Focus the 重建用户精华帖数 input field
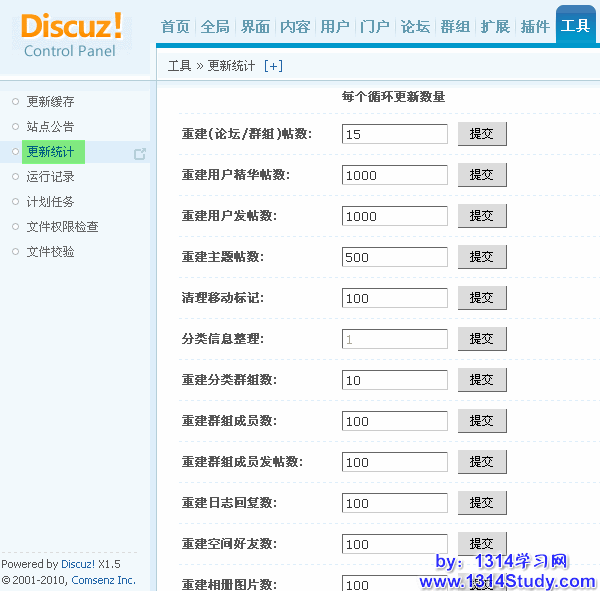The width and height of the screenshot is (600, 591). click(394, 175)
